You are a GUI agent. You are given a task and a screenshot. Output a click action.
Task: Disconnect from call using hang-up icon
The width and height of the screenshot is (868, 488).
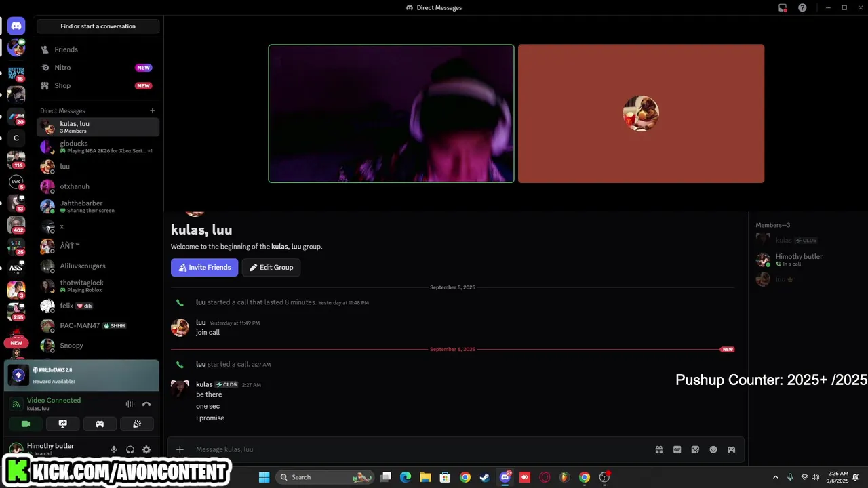(146, 404)
